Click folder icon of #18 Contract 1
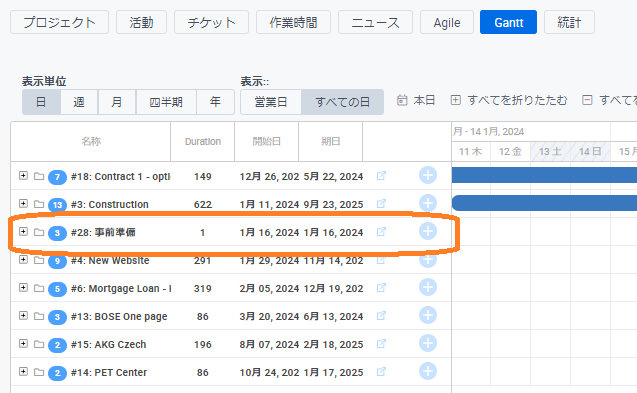The width and height of the screenshot is (637, 393). 39,176
